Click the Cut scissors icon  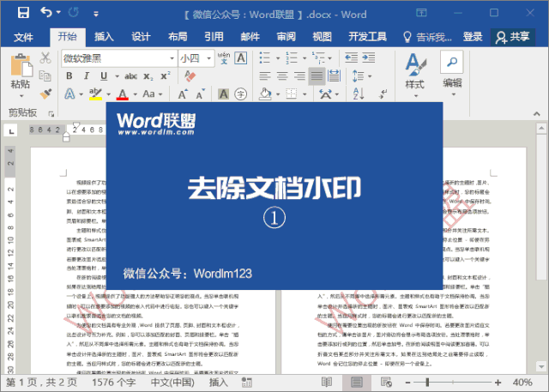(45, 57)
